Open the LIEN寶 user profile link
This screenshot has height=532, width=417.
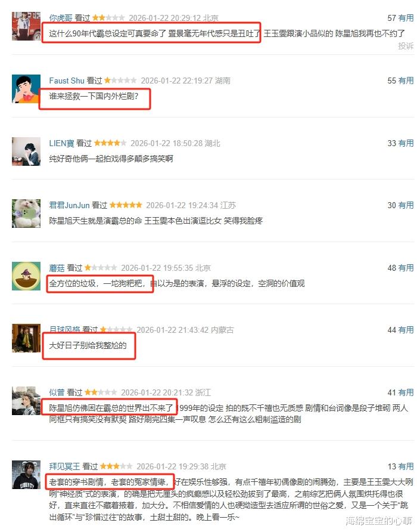[x=62, y=143]
